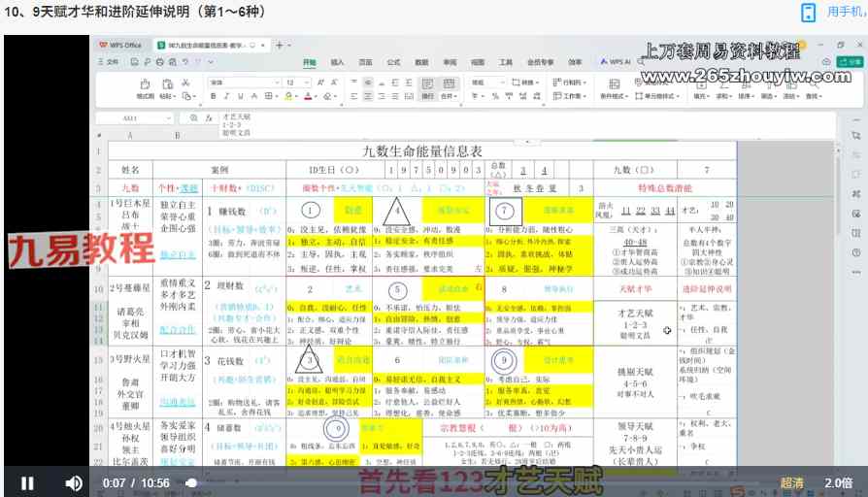Open WPS AI from the ribbon
Viewport: 868px width, 497px height.
616,61
